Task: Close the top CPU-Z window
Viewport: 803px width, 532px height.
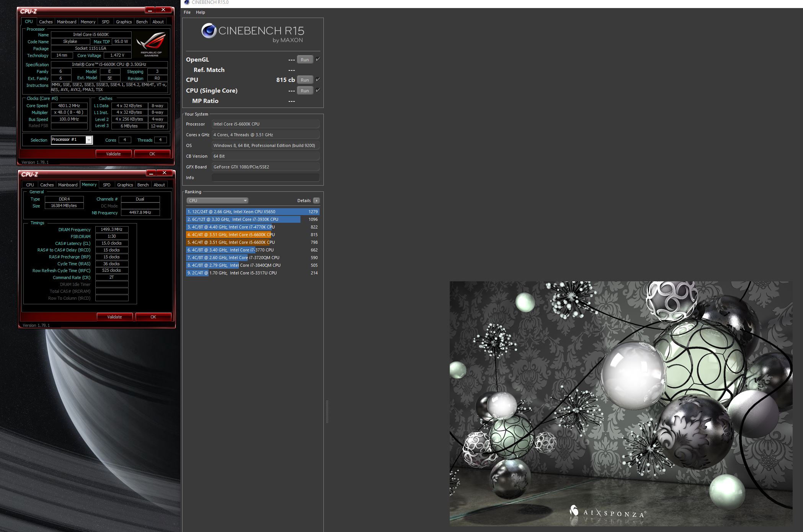Action: pyautogui.click(x=163, y=10)
